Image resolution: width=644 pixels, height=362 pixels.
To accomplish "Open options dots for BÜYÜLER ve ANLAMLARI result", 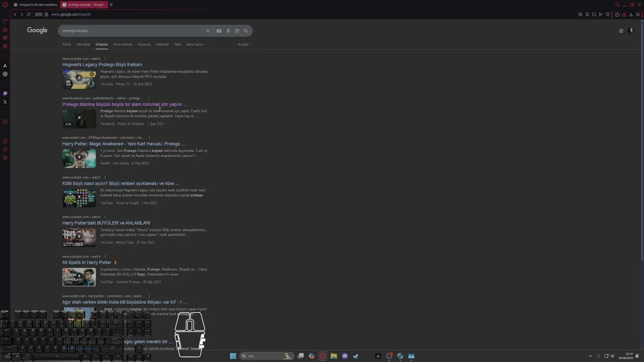I will pos(105,217).
